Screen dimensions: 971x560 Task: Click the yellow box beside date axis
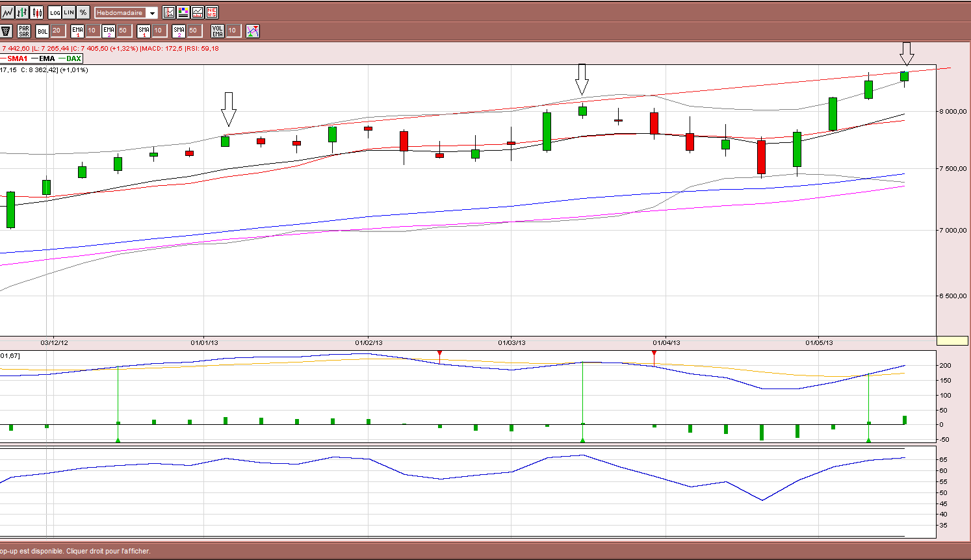click(952, 341)
